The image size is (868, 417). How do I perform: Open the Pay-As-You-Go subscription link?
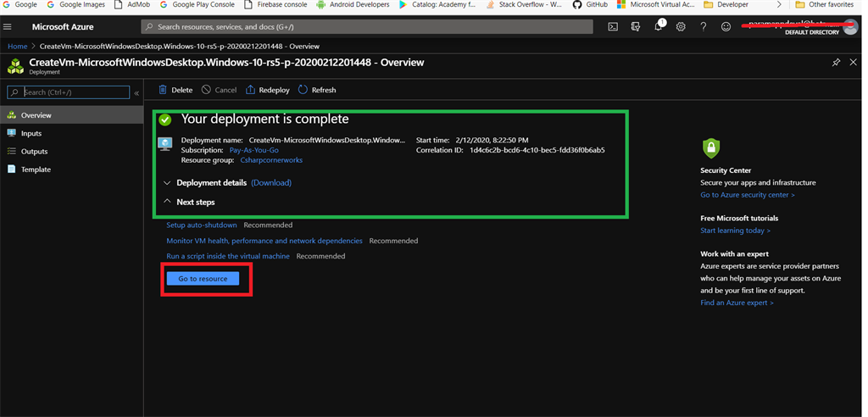tap(253, 150)
